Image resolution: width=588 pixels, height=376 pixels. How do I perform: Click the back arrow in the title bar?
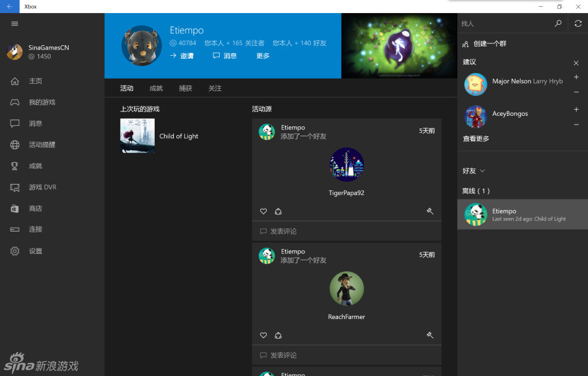click(9, 6)
